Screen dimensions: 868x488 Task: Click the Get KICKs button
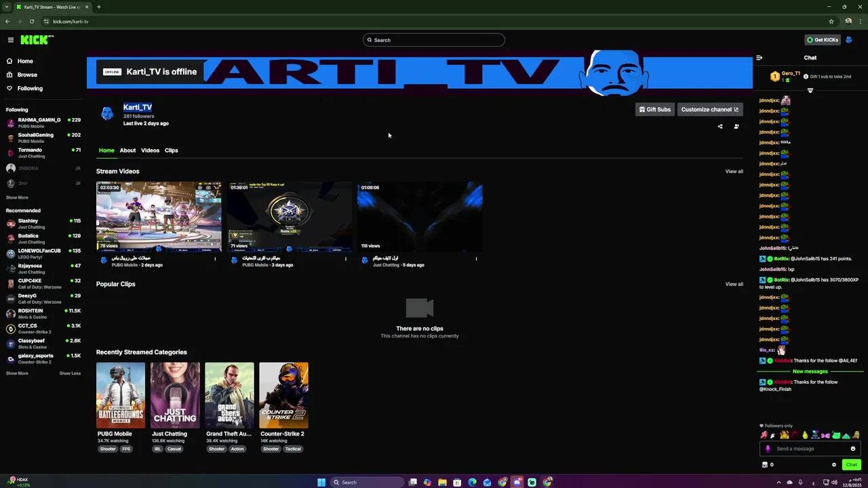click(x=823, y=40)
